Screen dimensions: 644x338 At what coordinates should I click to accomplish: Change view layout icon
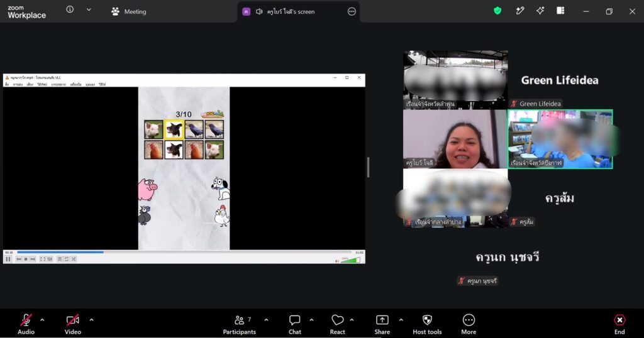pos(560,11)
